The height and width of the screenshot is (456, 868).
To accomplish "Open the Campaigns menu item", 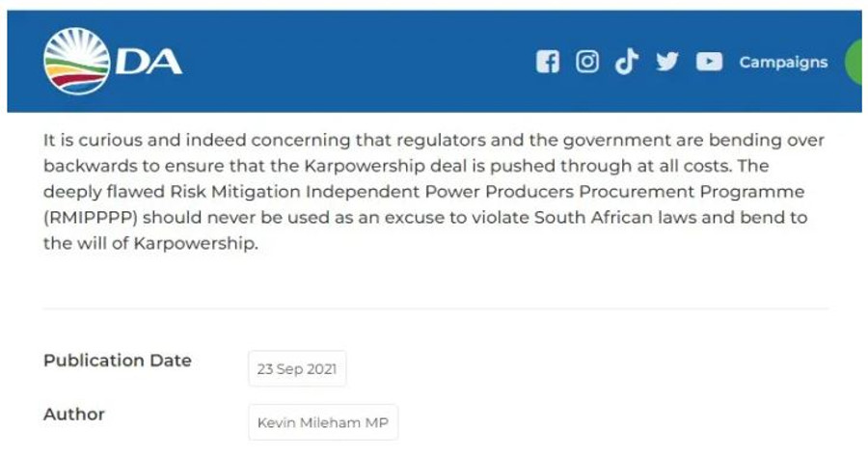I will (x=783, y=62).
